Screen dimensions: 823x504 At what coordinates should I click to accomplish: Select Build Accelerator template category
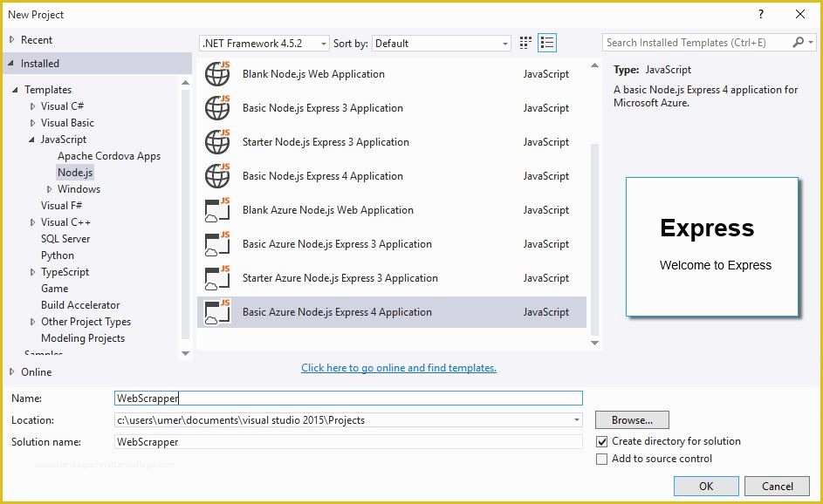80,304
